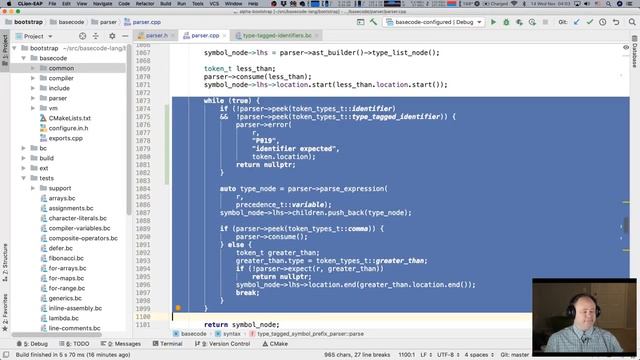
Task: Open the Tools menu
Action: [198, 4]
